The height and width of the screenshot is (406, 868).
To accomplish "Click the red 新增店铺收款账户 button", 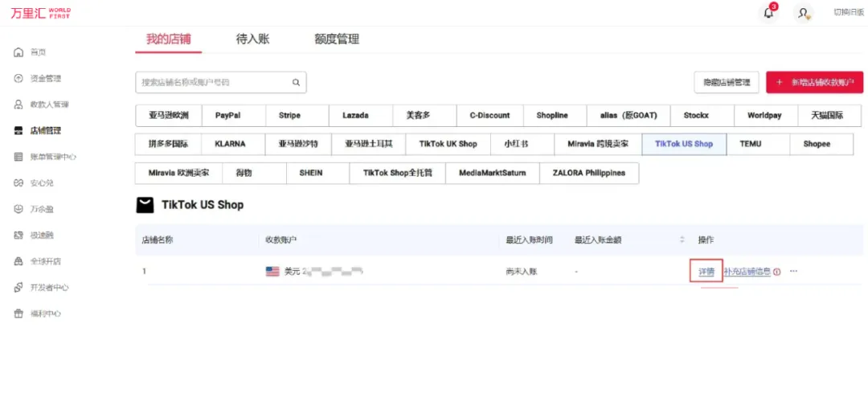I will (814, 82).
